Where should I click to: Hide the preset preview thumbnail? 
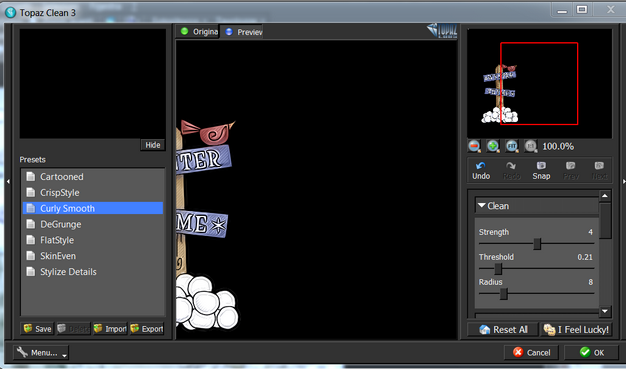coord(153,145)
